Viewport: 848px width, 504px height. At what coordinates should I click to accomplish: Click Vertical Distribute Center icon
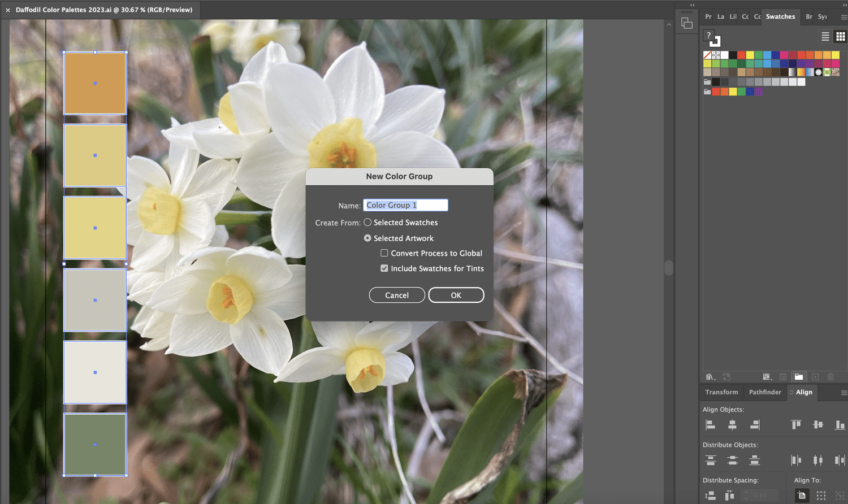coord(732,460)
